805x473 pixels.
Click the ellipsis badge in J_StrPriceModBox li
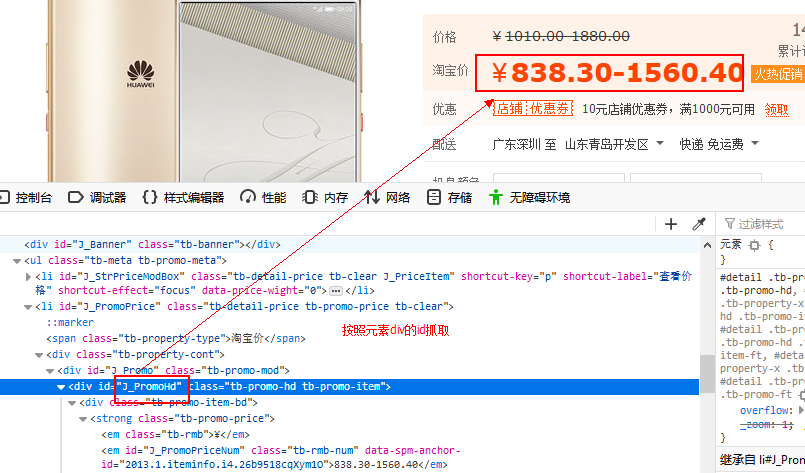pyautogui.click(x=336, y=291)
